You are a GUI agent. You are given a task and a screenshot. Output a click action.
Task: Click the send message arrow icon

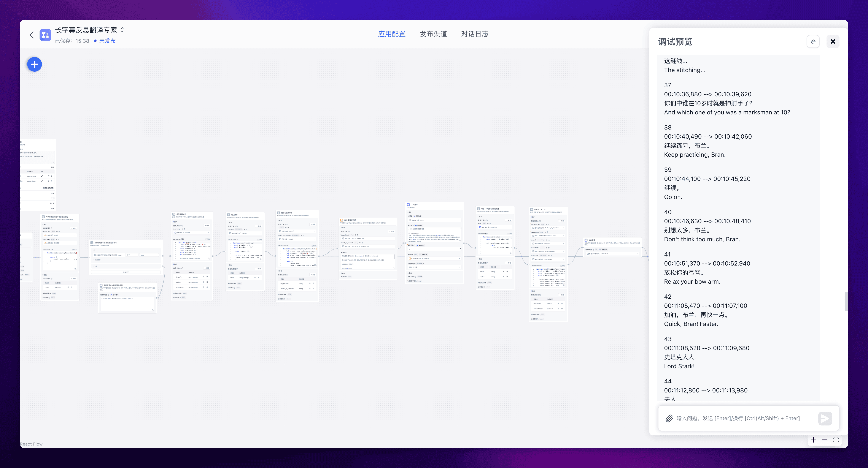(825, 419)
